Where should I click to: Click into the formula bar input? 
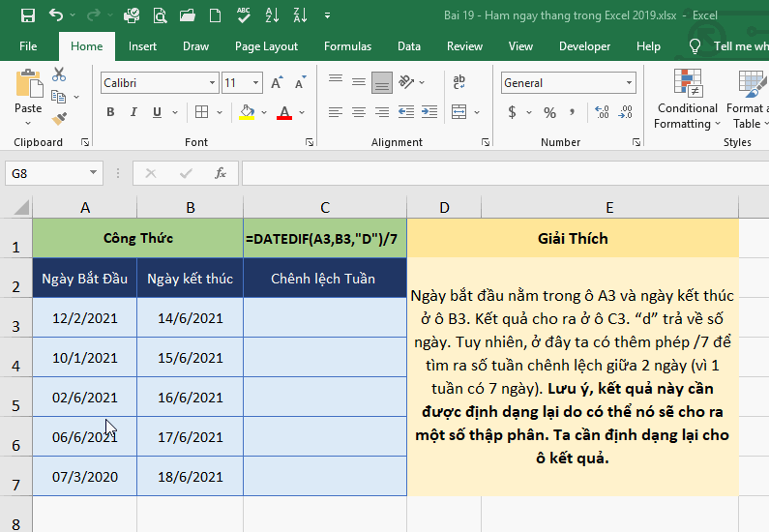[x=505, y=173]
